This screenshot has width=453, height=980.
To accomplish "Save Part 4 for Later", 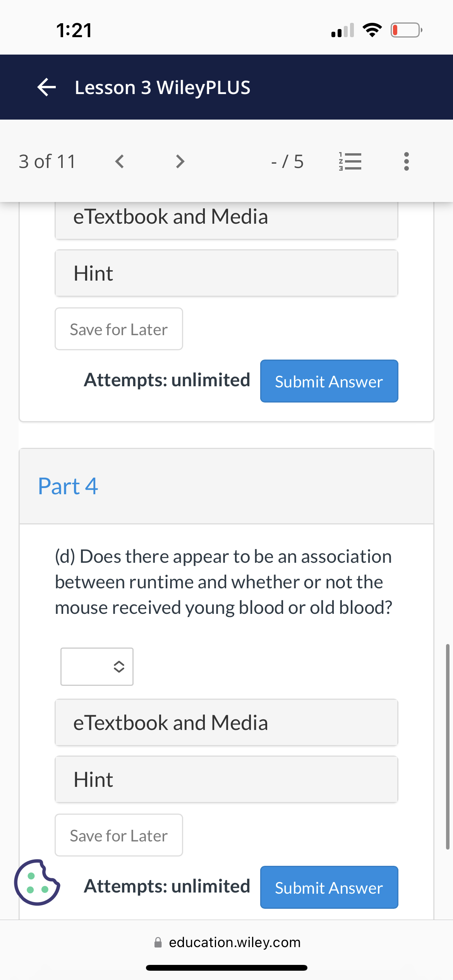I will [118, 835].
